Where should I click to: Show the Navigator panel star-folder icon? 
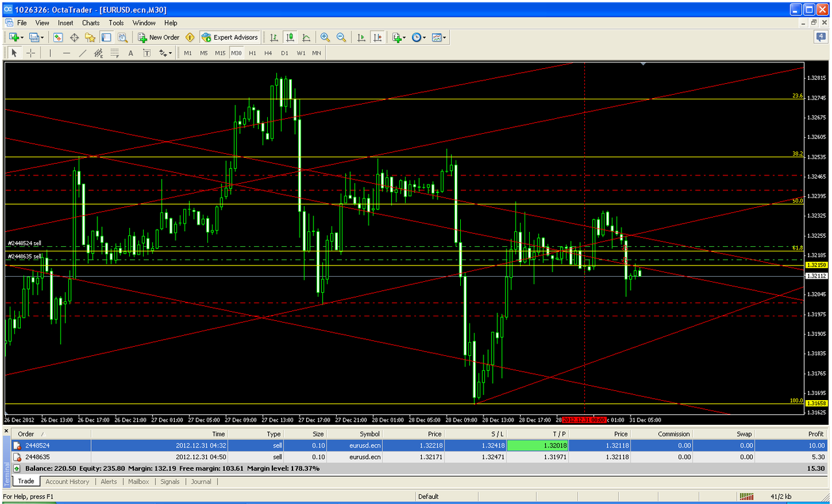[90, 37]
